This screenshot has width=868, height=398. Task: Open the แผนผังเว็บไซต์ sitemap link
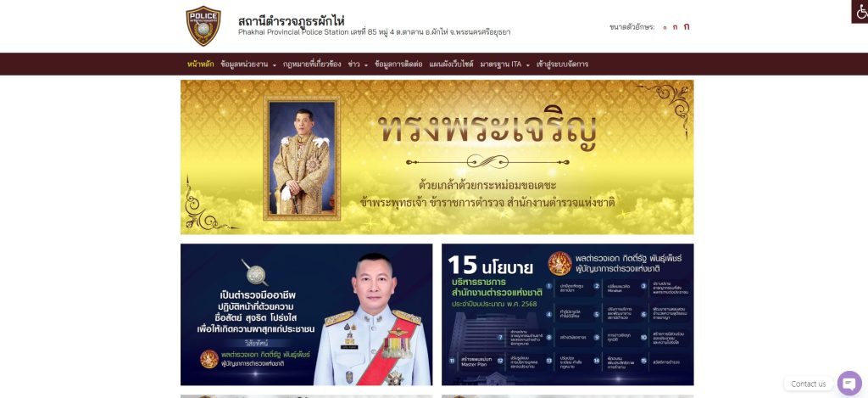(x=451, y=64)
